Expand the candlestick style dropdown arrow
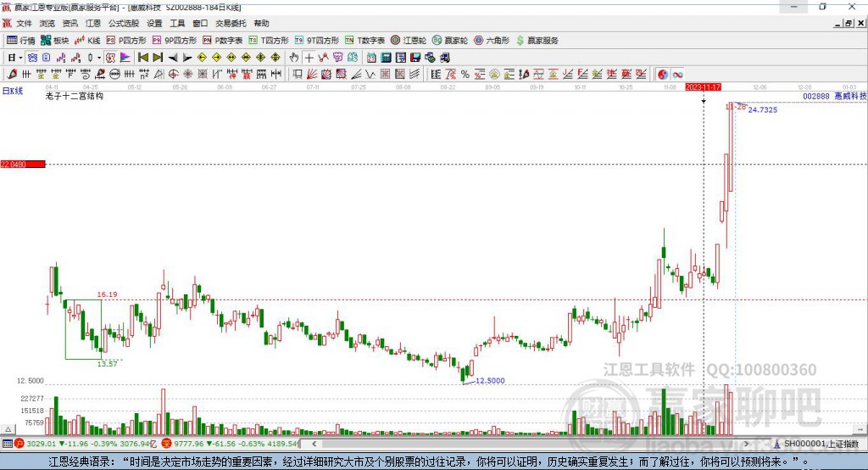The image size is (868, 470). [x=99, y=58]
